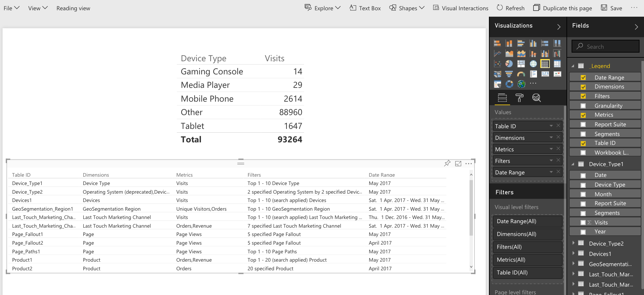644x295 pixels.
Task: Open the File menu
Action: pyautogui.click(x=12, y=8)
